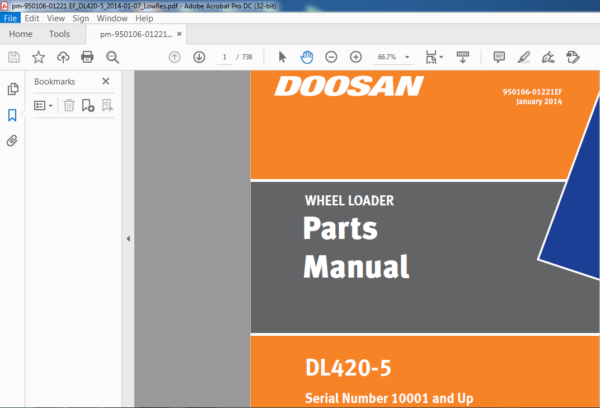Go to next page arrow icon
The width and height of the screenshot is (600, 408).
click(x=199, y=57)
